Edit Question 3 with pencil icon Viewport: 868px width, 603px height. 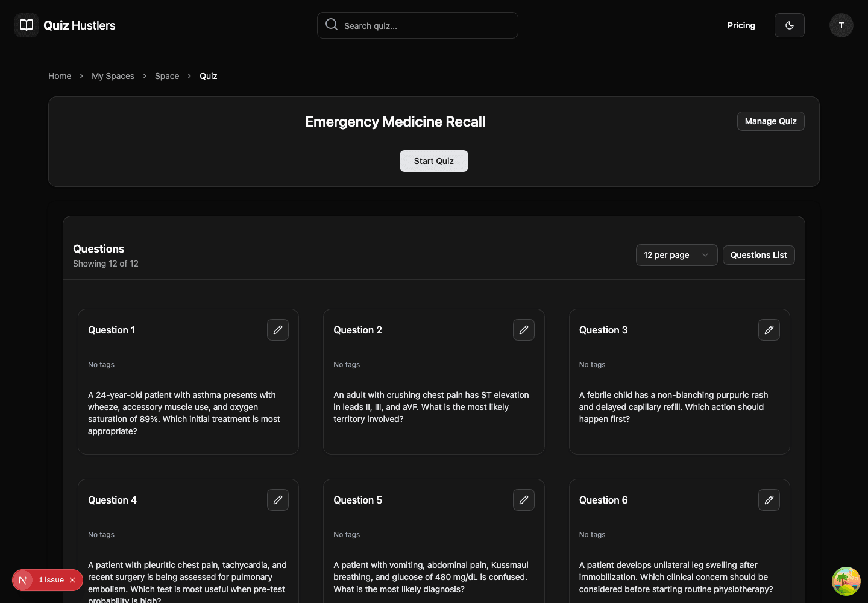click(769, 330)
